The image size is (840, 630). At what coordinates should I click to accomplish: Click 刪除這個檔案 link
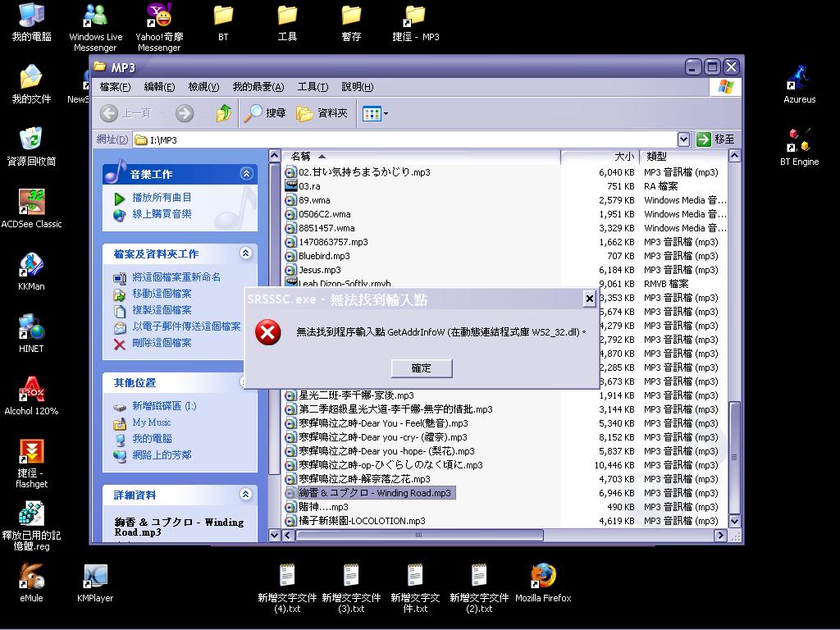[x=162, y=343]
